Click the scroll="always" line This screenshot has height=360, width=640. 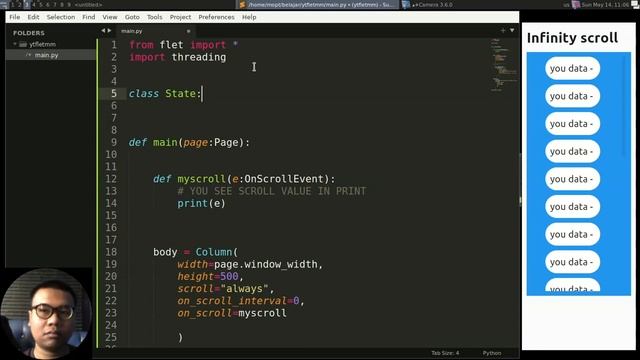(x=226, y=289)
